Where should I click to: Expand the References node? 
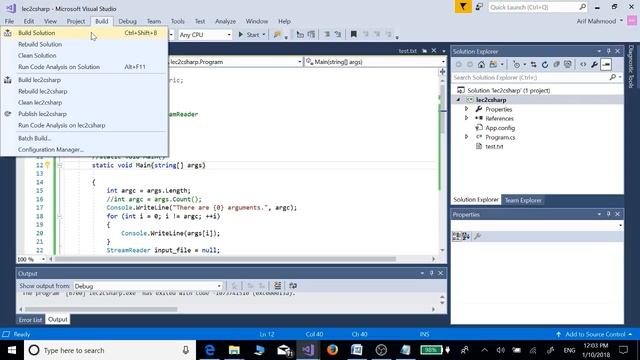click(467, 118)
